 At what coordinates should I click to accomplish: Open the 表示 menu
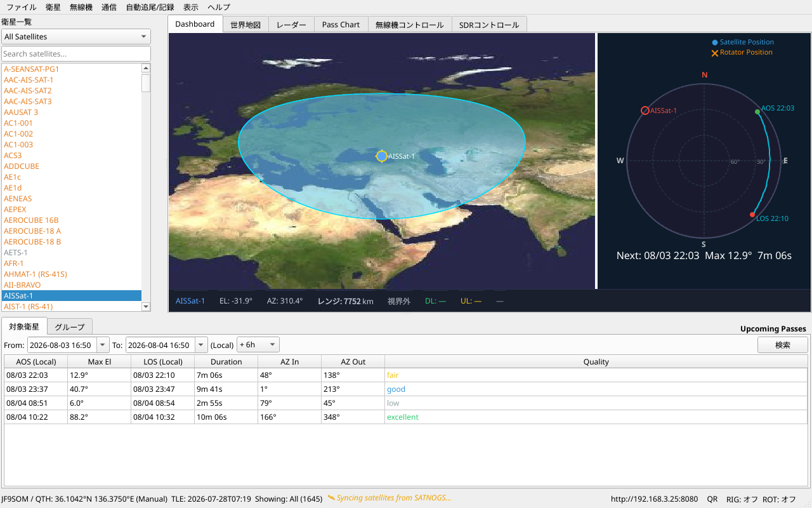coord(191,7)
